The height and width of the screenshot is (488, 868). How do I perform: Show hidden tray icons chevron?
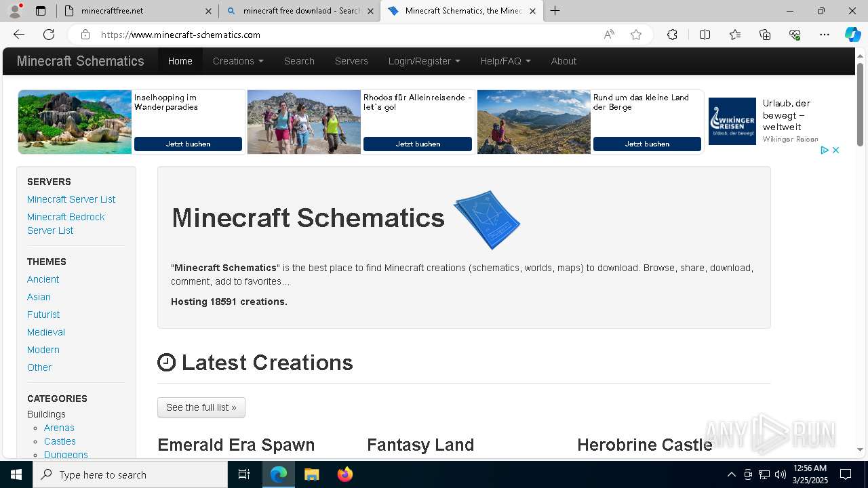click(x=731, y=474)
